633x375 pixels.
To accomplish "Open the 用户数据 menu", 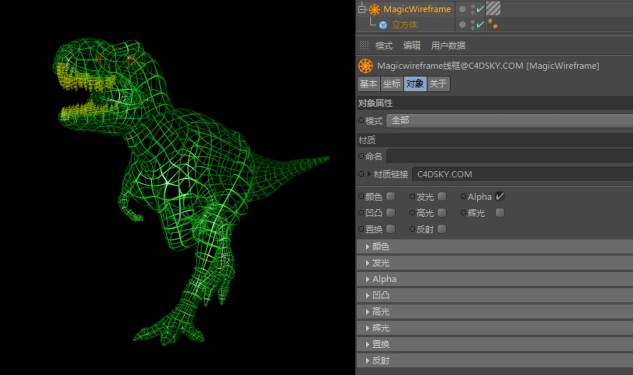I will [448, 46].
